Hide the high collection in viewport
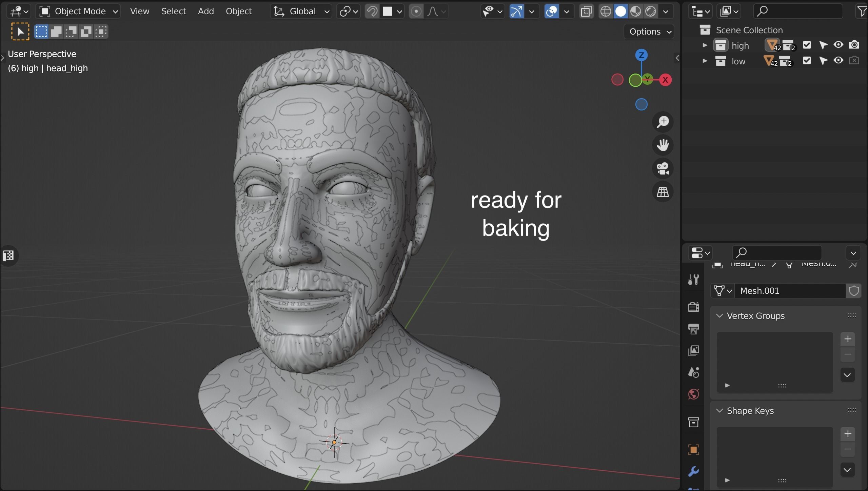868x491 pixels. [839, 45]
